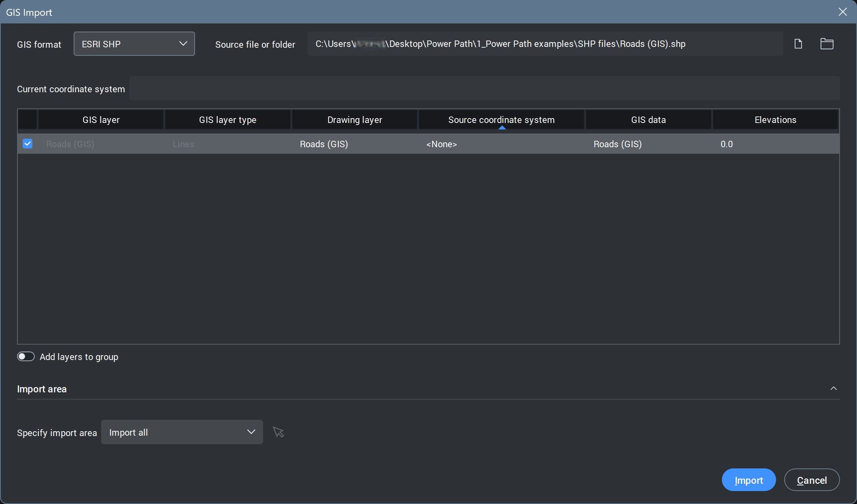The height and width of the screenshot is (504, 857).
Task: Click the pick import area arrow icon
Action: point(278,432)
